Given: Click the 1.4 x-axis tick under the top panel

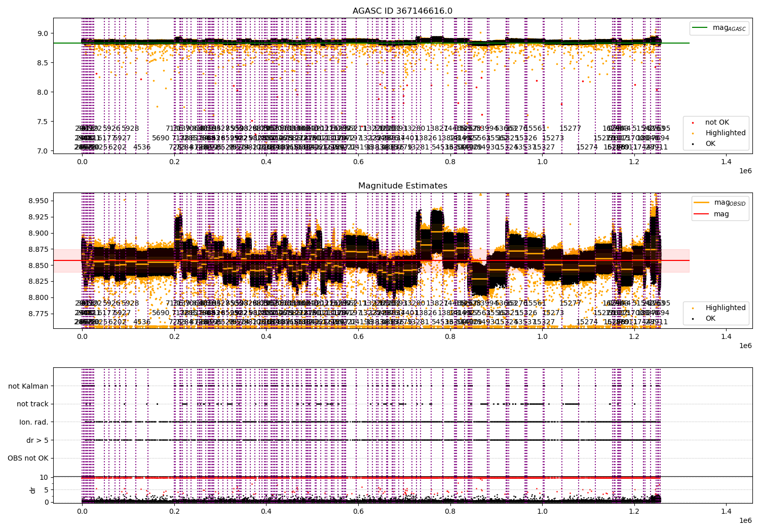Looking at the screenshot, I should point(726,162).
